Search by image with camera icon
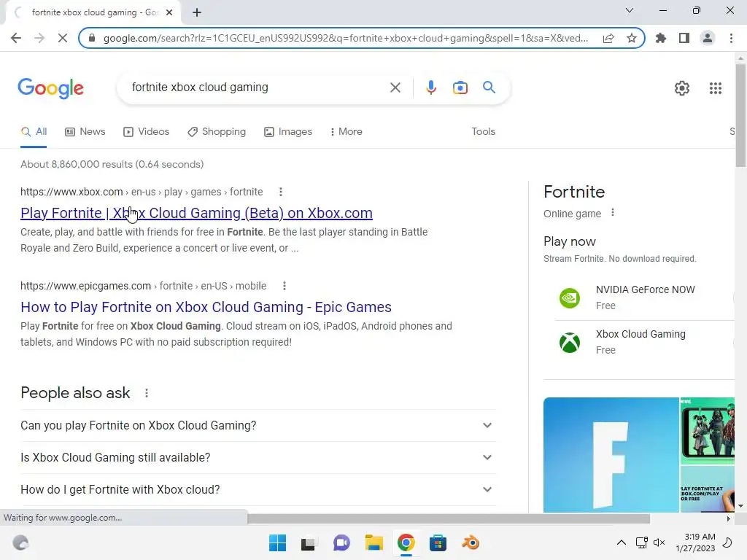This screenshot has width=747, height=560. (460, 87)
